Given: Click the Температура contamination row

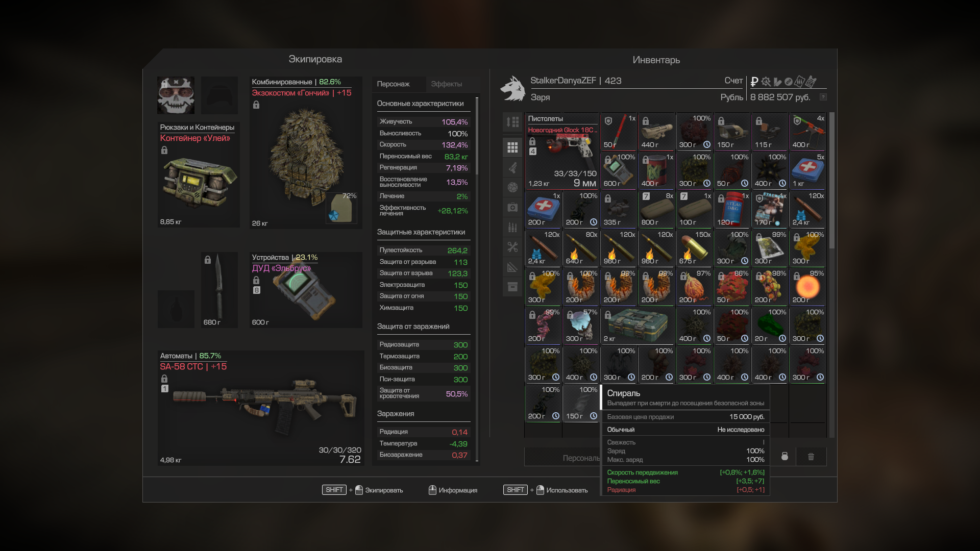Looking at the screenshot, I should 423,444.
